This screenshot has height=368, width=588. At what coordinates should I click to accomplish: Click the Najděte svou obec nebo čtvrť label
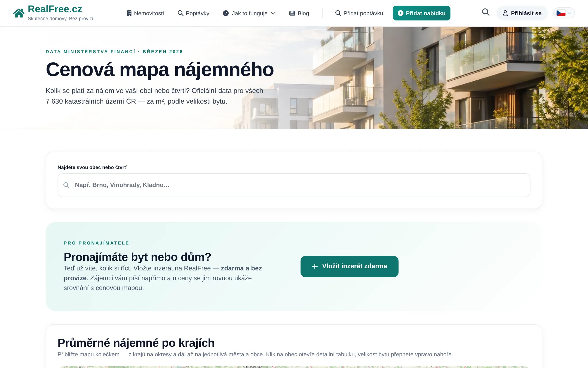click(92, 167)
